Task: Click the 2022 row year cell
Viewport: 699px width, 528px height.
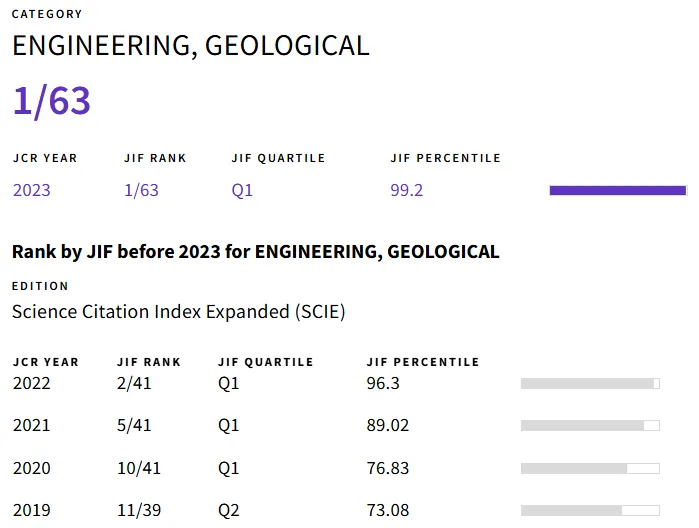Action: (31, 382)
